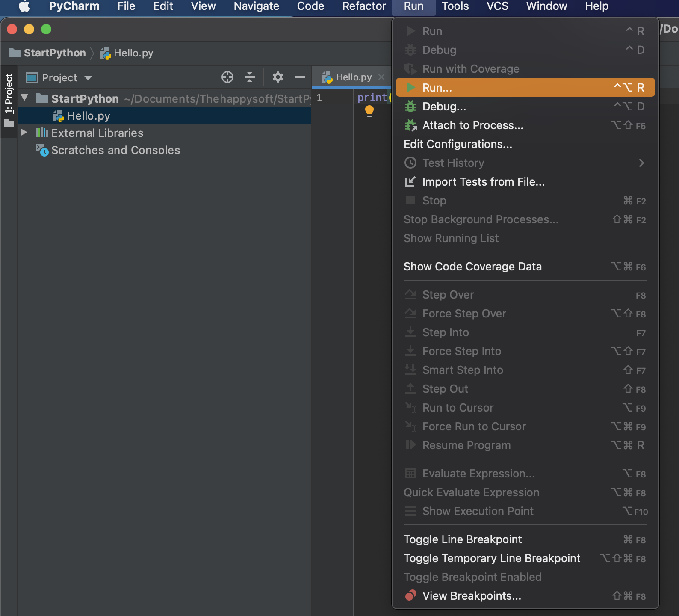Click the print statement in editor

click(372, 98)
